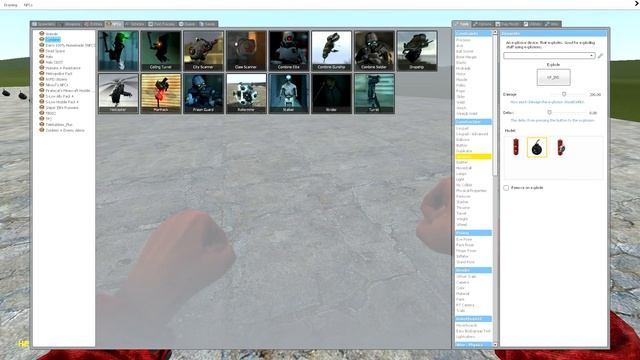Spawn the Dropship NPC
Screen dimensions: 640x360
(417, 51)
